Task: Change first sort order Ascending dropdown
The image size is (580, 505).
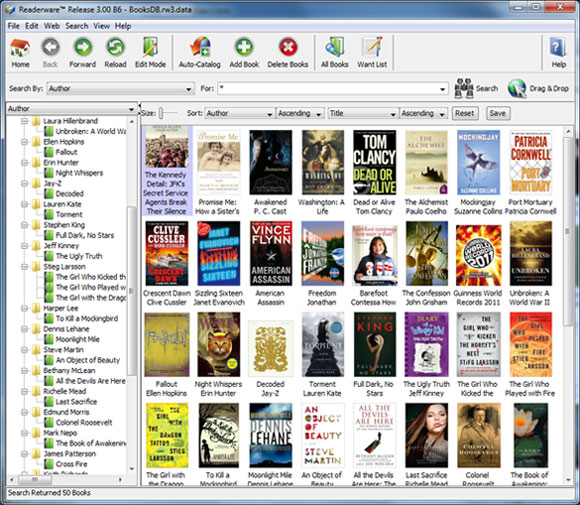Action: 300,113
